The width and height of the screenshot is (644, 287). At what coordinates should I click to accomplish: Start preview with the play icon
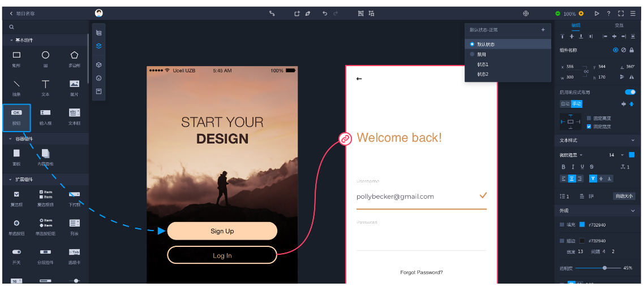(597, 14)
